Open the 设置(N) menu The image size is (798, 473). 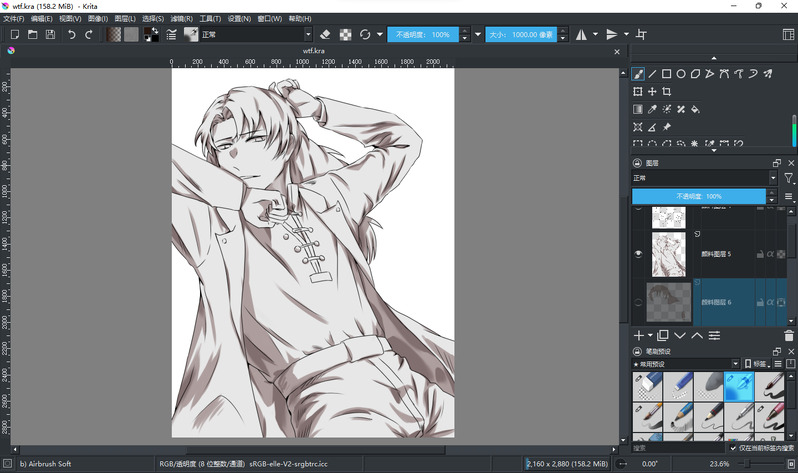point(239,19)
